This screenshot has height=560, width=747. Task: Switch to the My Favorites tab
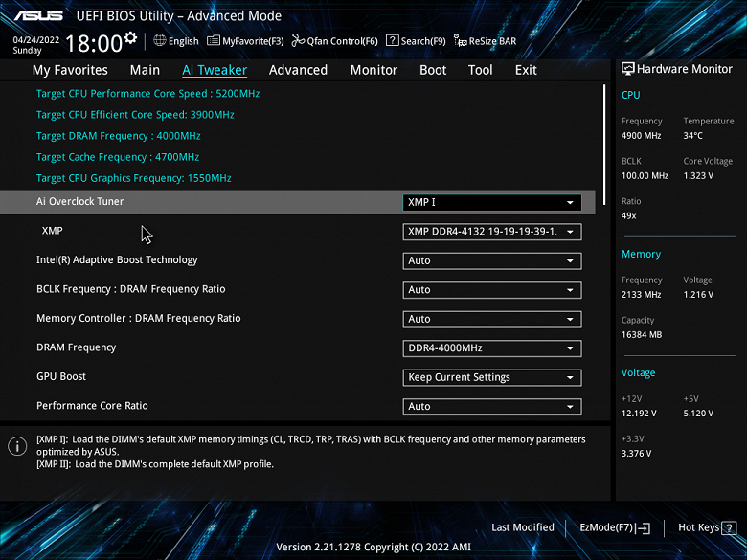coord(70,70)
